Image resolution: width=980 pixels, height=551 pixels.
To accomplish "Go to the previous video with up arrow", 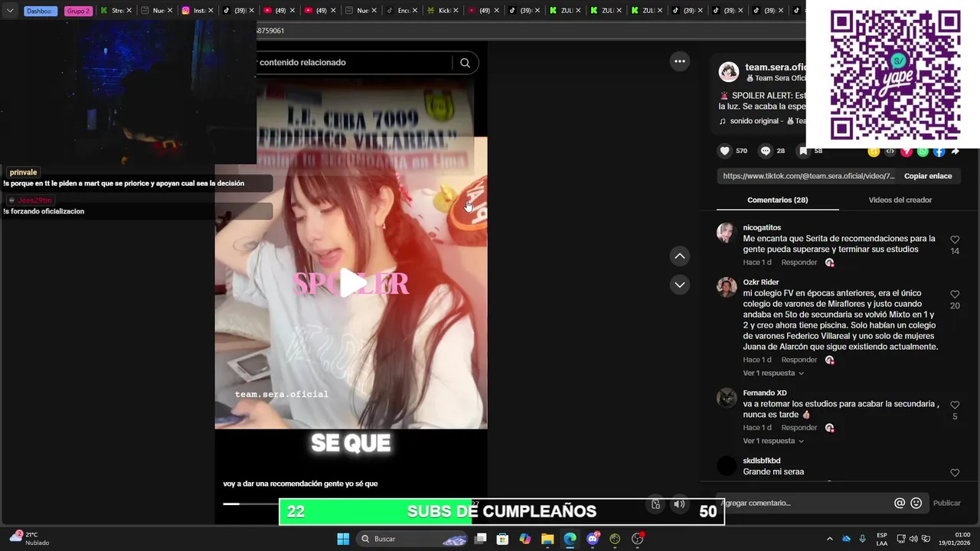I will (679, 256).
